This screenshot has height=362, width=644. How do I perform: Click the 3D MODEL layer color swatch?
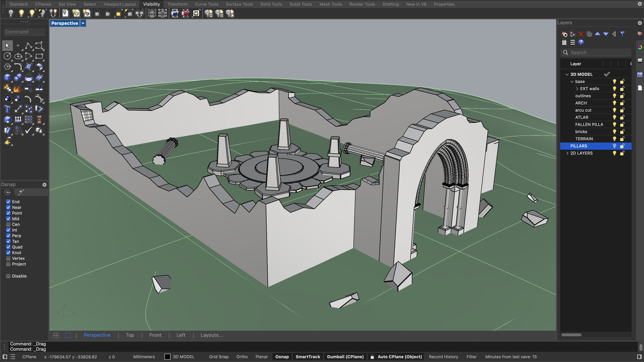click(x=167, y=357)
